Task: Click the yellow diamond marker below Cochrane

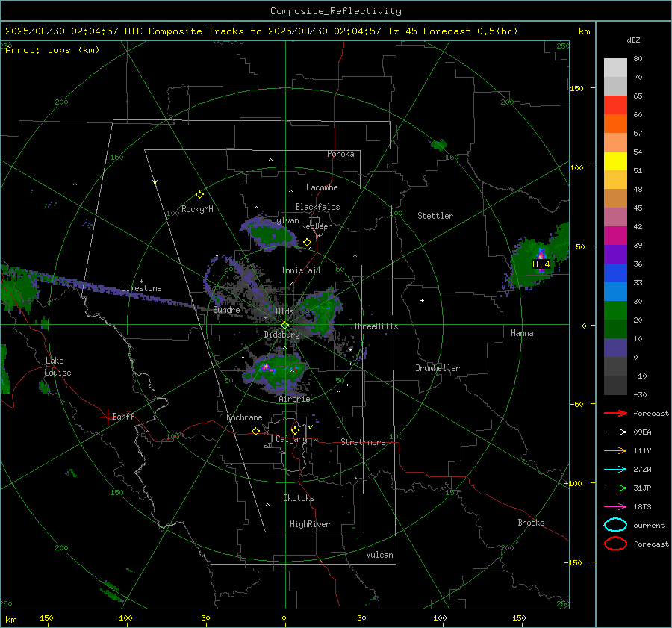Action: [x=256, y=431]
